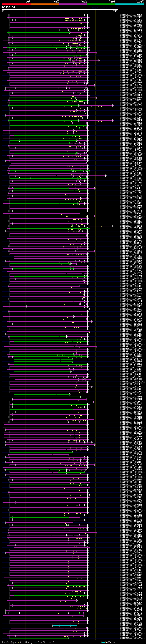Click the white query sequence bar
This screenshot has height=644, width=146.
pos(60,10)
